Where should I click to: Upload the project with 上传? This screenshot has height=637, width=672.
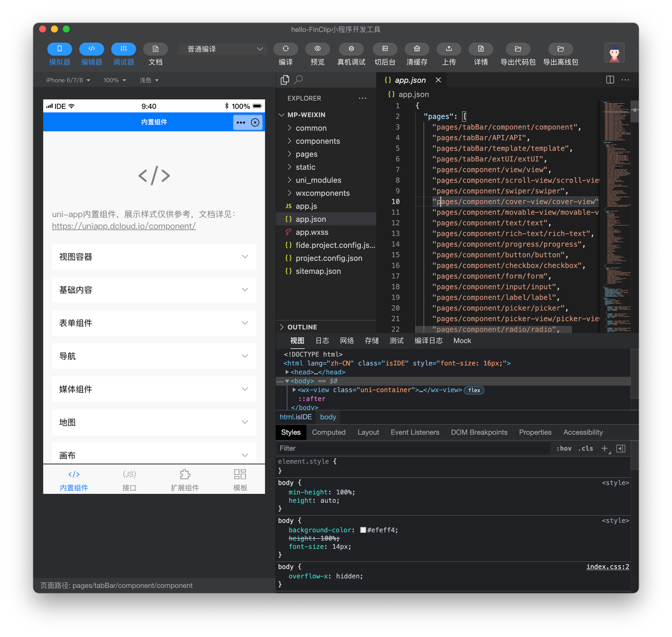(449, 54)
